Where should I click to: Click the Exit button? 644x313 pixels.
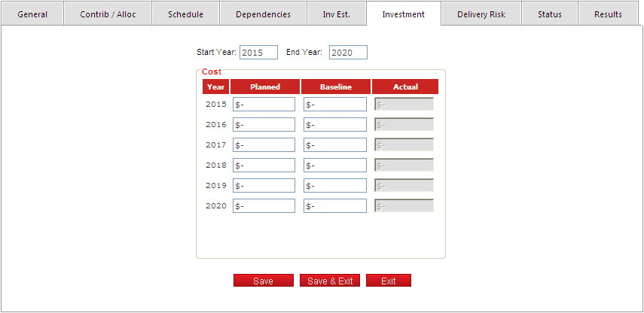388,281
